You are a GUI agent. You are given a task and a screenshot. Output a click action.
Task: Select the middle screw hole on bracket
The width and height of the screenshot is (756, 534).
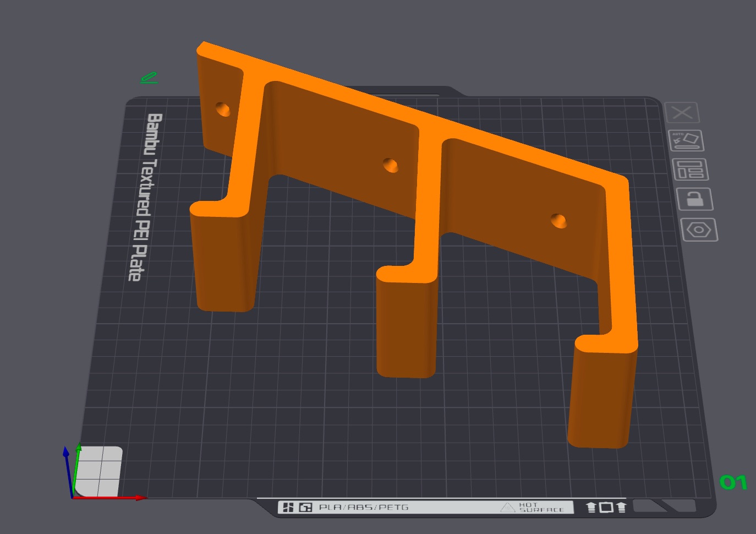click(391, 165)
